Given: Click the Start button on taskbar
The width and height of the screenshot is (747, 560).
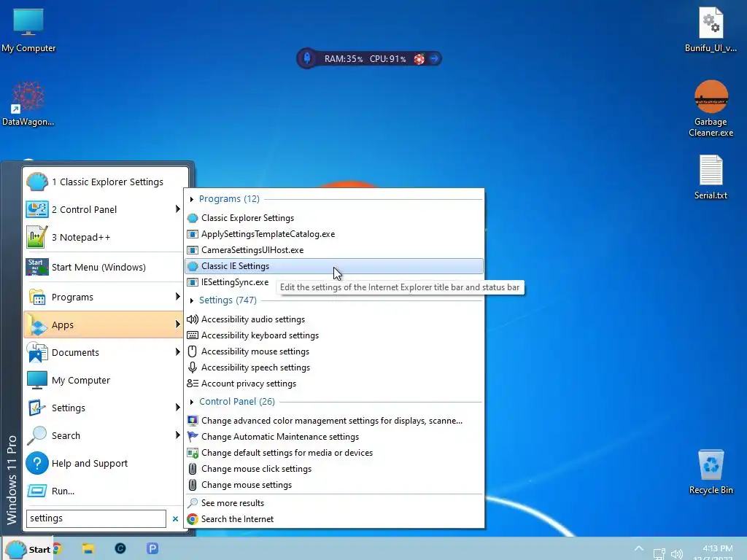Looking at the screenshot, I should 27,549.
